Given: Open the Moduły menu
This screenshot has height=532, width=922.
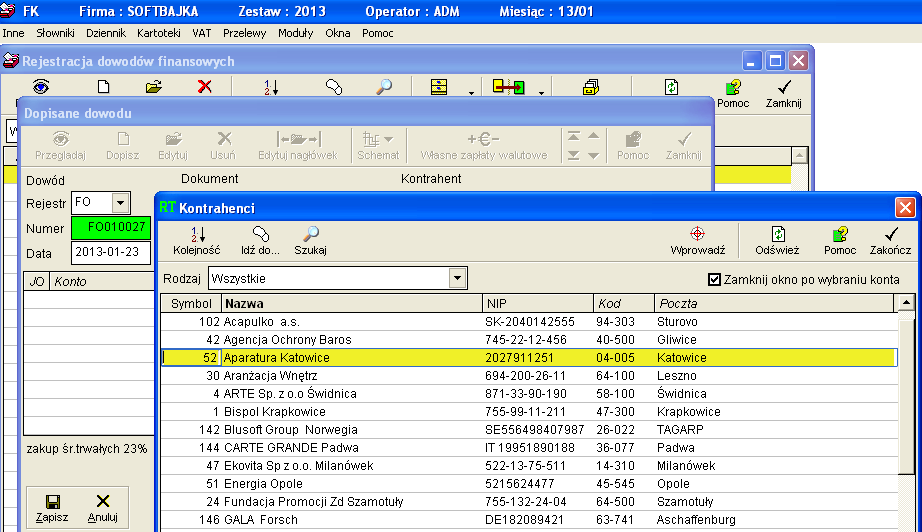Looking at the screenshot, I should coord(296,34).
